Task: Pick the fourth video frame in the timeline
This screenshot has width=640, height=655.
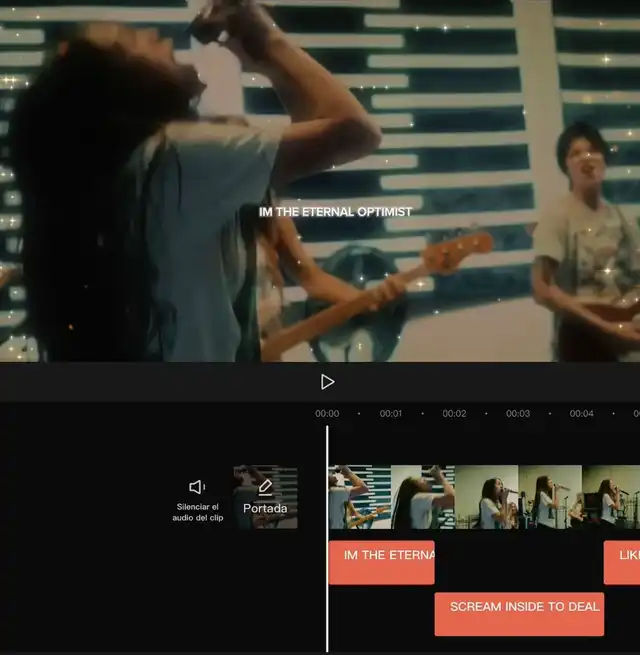Action: click(x=549, y=497)
